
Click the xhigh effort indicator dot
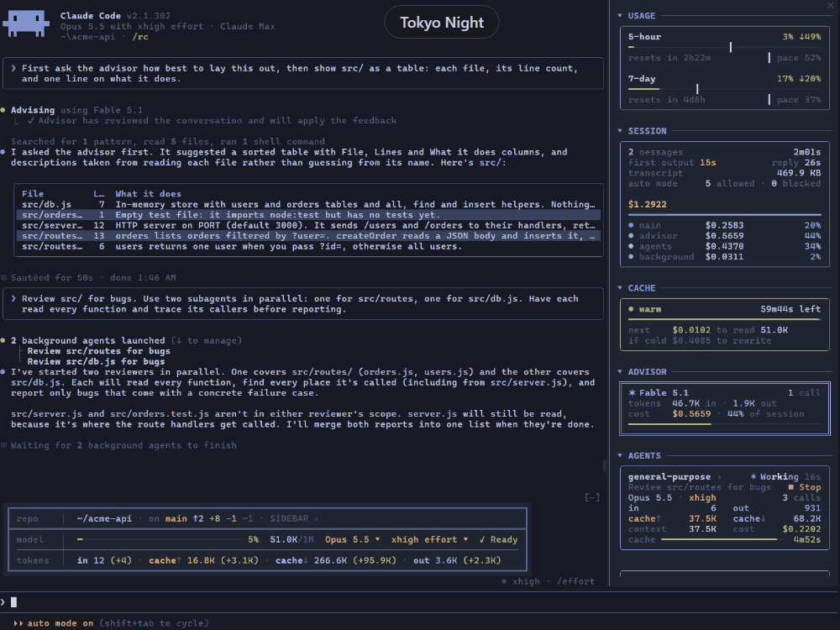click(504, 581)
